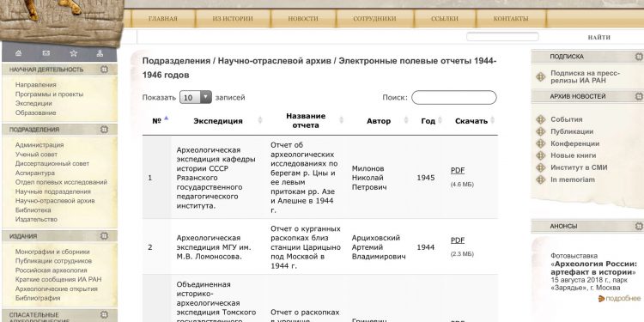Sort table by Название отчета column
The image size is (644, 322).
(305, 121)
